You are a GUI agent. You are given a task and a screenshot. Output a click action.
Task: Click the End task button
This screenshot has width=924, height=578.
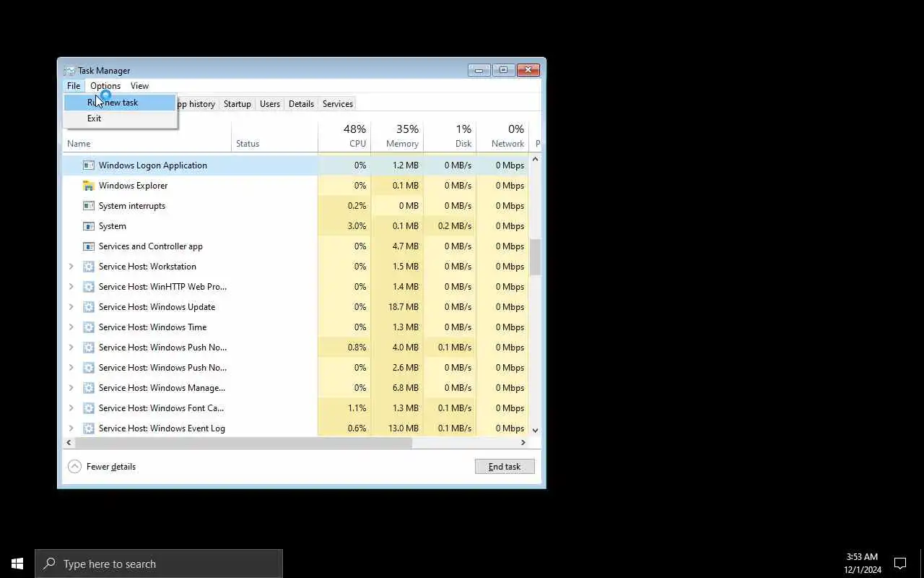pyautogui.click(x=505, y=467)
